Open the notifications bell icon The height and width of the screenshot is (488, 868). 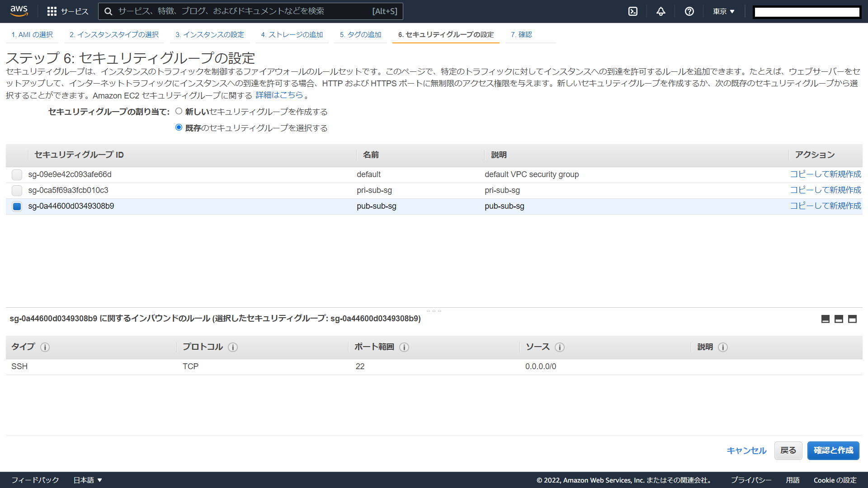[x=661, y=11]
